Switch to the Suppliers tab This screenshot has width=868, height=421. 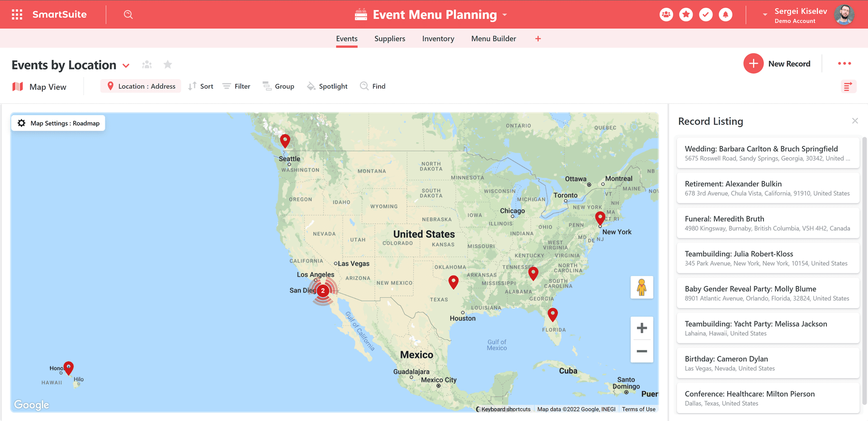coord(390,39)
